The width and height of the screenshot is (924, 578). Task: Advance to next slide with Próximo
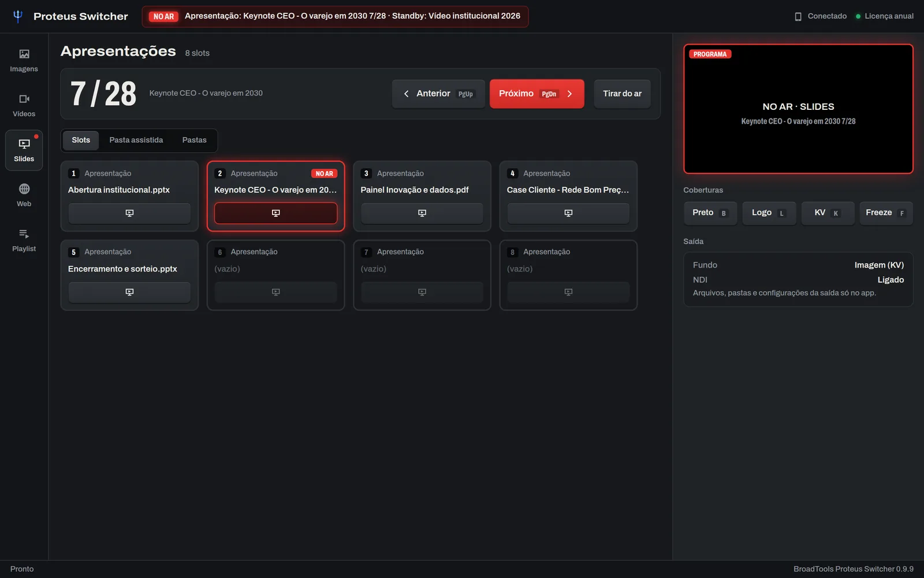click(536, 94)
